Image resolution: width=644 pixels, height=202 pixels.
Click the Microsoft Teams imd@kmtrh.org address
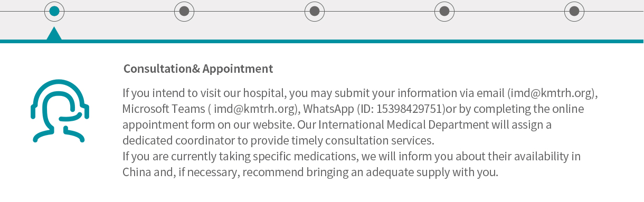254,109
